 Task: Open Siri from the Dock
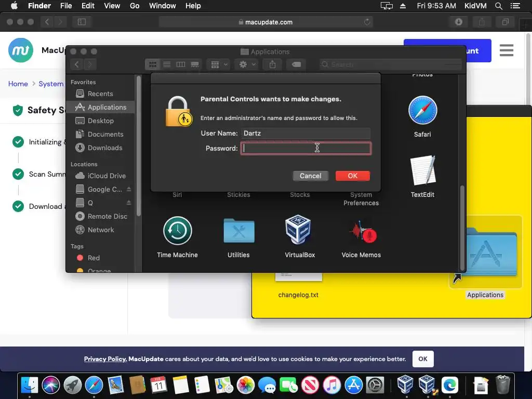coord(51,385)
